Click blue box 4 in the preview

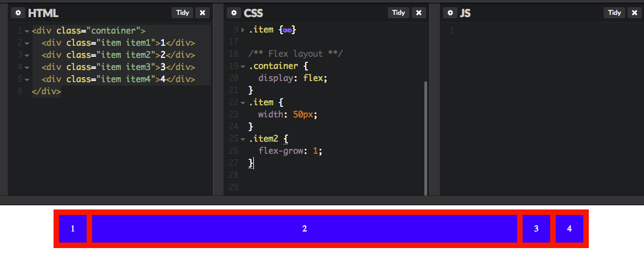570,229
